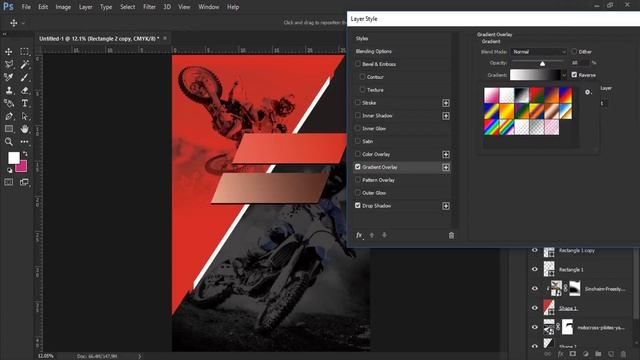Add another Color Overlay plus button

(446, 154)
